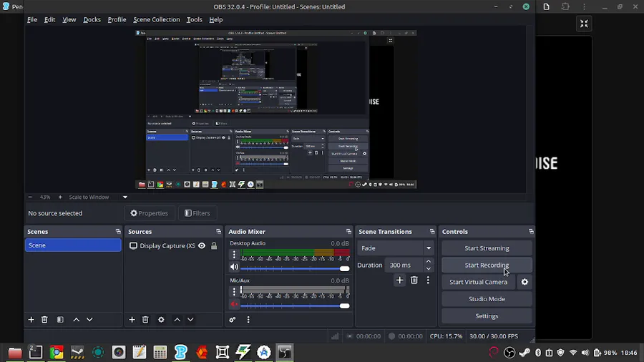Move scene up with Scenes up arrow
Image resolution: width=644 pixels, height=362 pixels.
click(77, 319)
